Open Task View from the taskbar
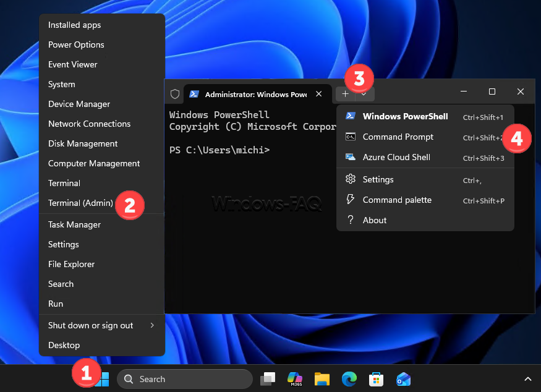This screenshot has width=541, height=392. pos(268,379)
